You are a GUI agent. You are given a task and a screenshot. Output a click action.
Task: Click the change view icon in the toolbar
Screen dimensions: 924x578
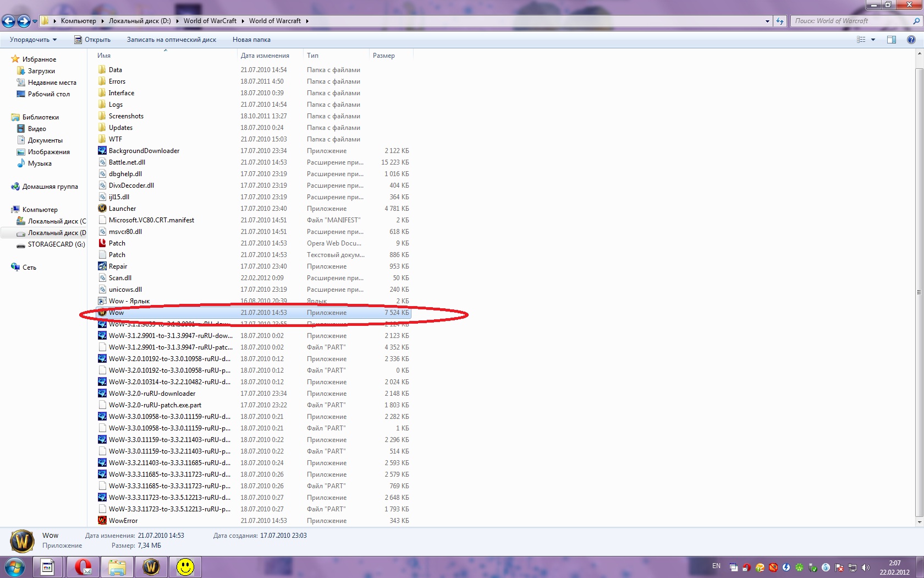(861, 40)
